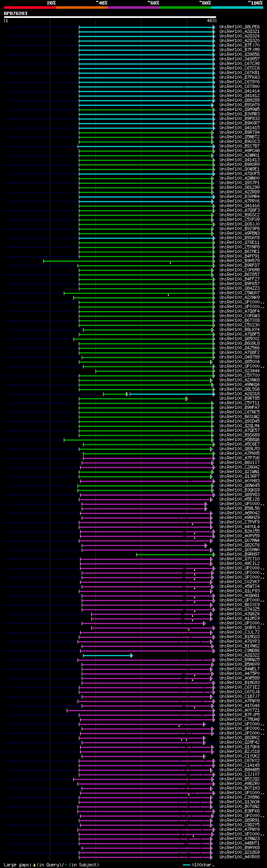Viewport: 267px width, 868px height.
Task: Click the cyan alignment bar for A2Q318
Action: [172, 394]
